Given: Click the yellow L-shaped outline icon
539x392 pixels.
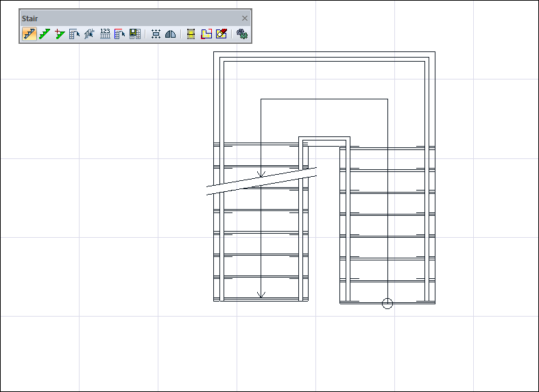Looking at the screenshot, I should [206, 34].
